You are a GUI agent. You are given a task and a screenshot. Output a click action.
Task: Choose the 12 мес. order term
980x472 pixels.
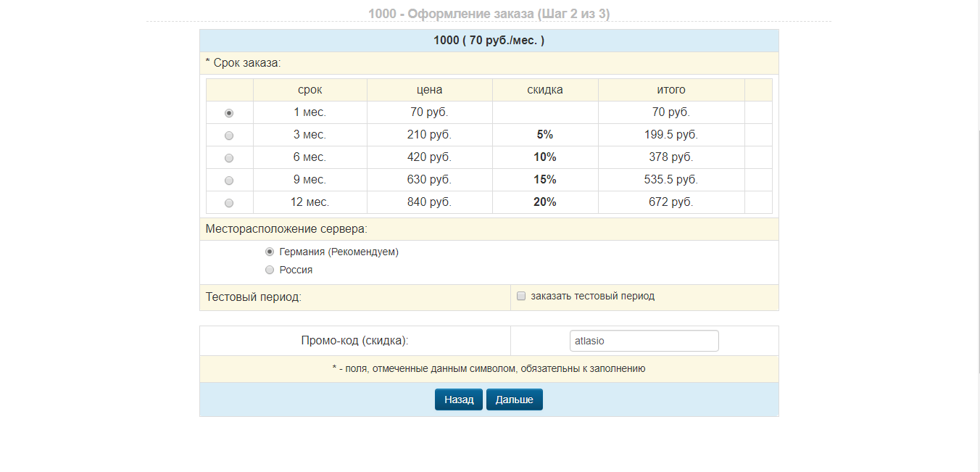(229, 203)
